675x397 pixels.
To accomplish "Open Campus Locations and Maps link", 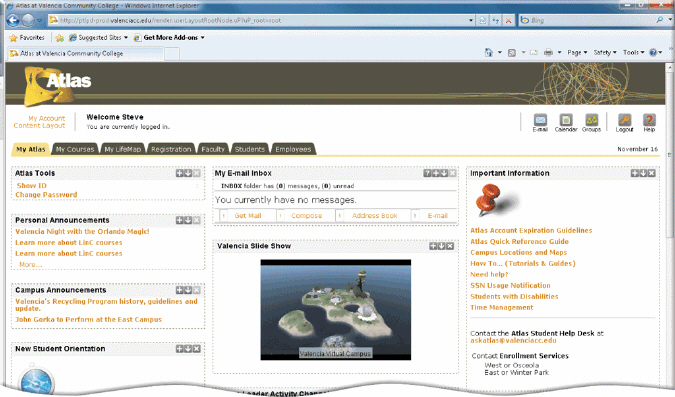I will tap(519, 252).
